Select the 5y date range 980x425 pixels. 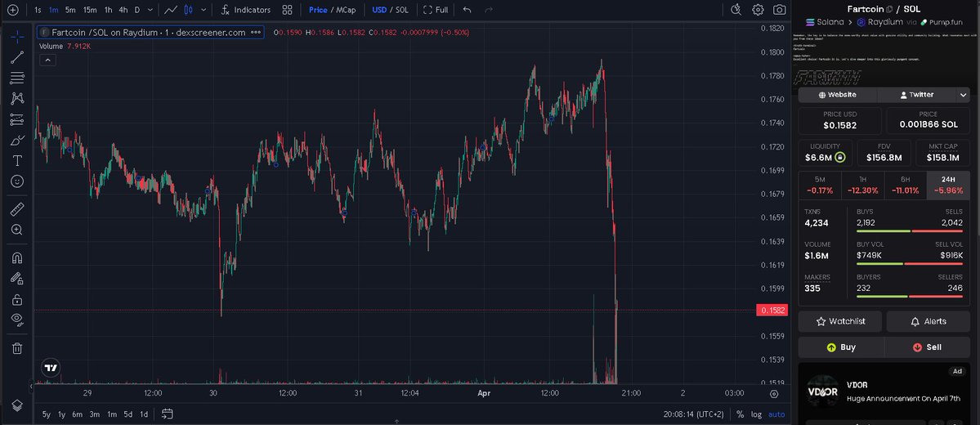tap(47, 414)
